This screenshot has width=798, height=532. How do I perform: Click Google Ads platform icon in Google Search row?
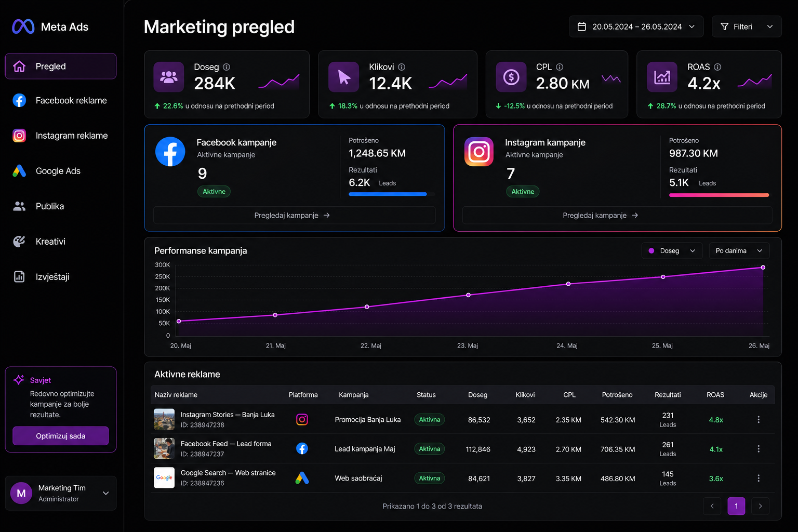click(x=302, y=478)
